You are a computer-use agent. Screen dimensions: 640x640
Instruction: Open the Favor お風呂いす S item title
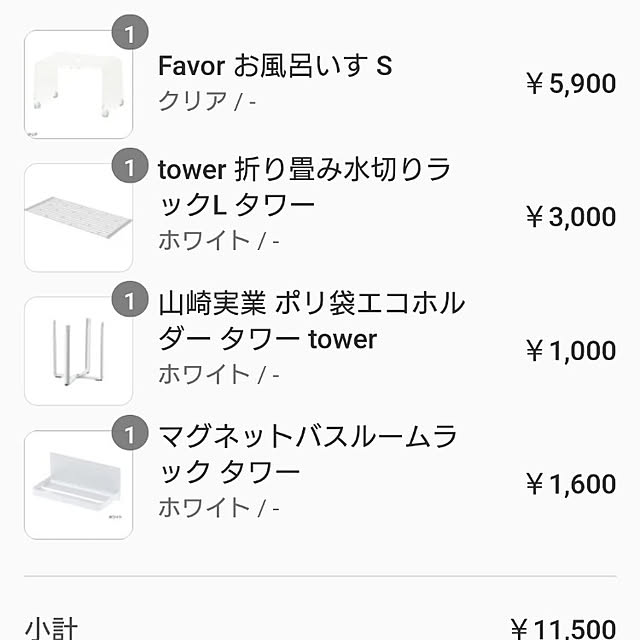275,66
